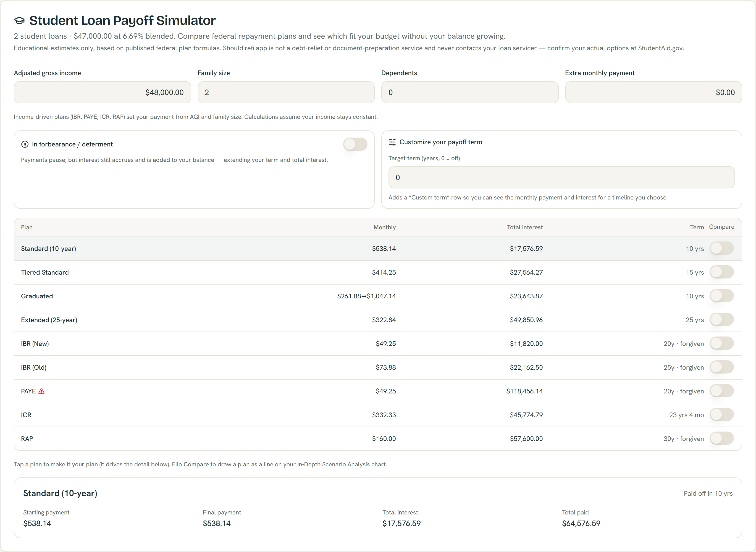Image resolution: width=756 pixels, height=552 pixels.
Task: Click the $27,564.27 total interest value
Action: [526, 272]
